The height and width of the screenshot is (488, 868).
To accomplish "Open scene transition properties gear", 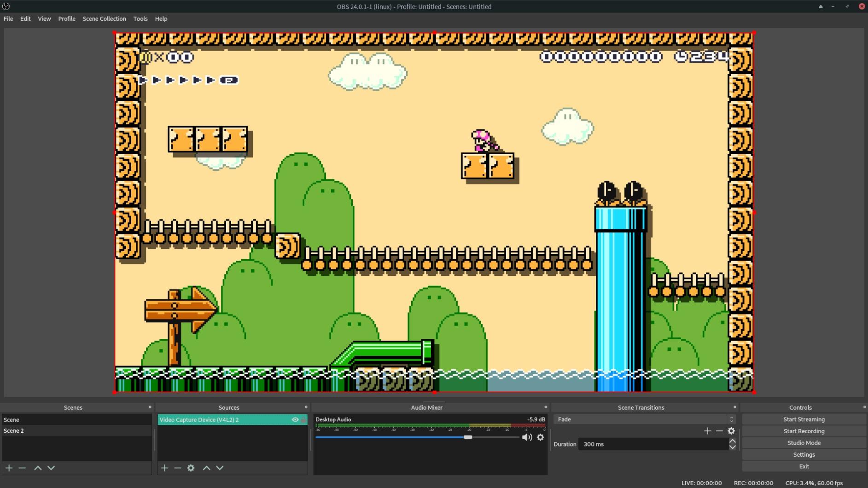I will [x=731, y=431].
